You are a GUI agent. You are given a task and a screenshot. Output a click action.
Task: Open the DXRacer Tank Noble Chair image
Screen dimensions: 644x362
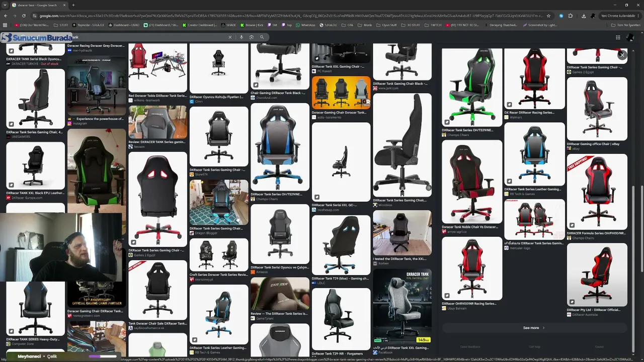(472, 182)
